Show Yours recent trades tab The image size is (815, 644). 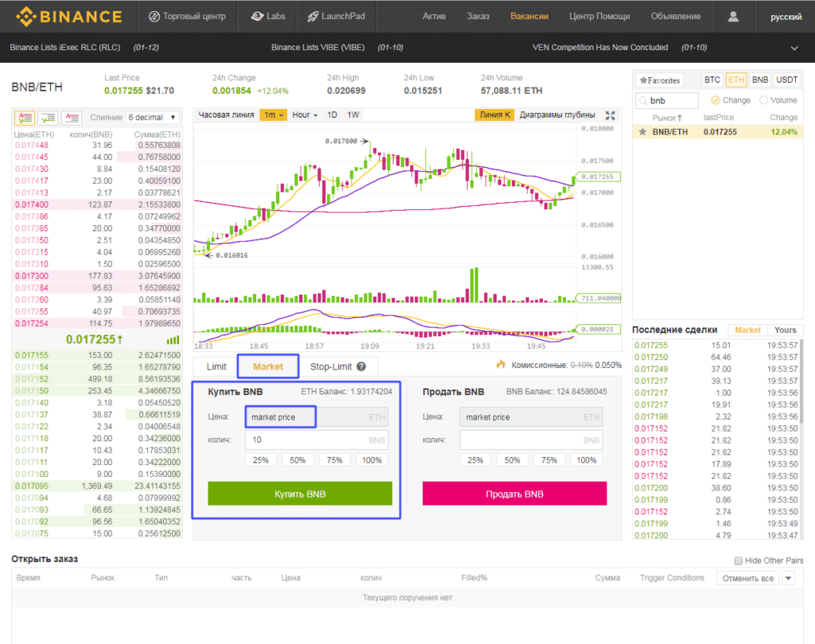coord(785,330)
